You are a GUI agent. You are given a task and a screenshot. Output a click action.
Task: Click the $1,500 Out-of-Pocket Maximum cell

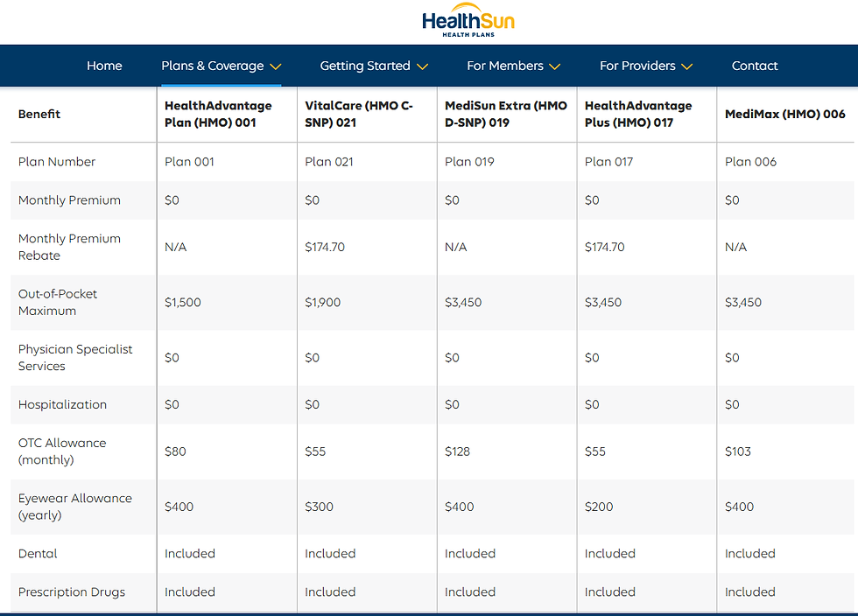point(183,303)
